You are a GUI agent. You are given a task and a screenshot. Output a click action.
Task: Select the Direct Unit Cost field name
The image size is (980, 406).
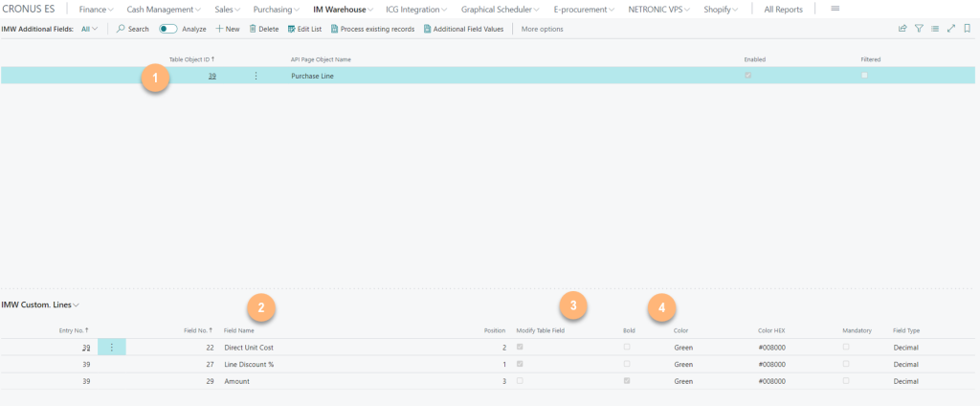coord(249,348)
